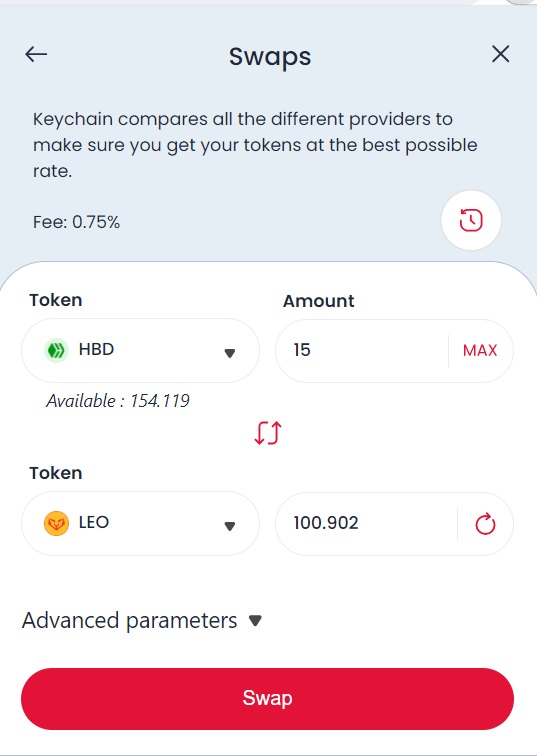Refresh the LEO estimate with circular arrow
537x756 pixels.
click(x=485, y=524)
